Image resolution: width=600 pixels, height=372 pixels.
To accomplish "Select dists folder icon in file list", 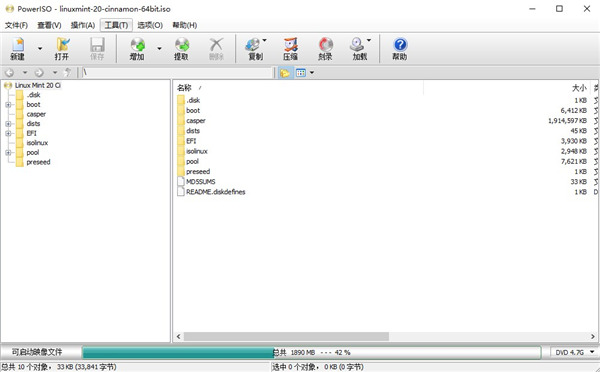I will pos(181,131).
